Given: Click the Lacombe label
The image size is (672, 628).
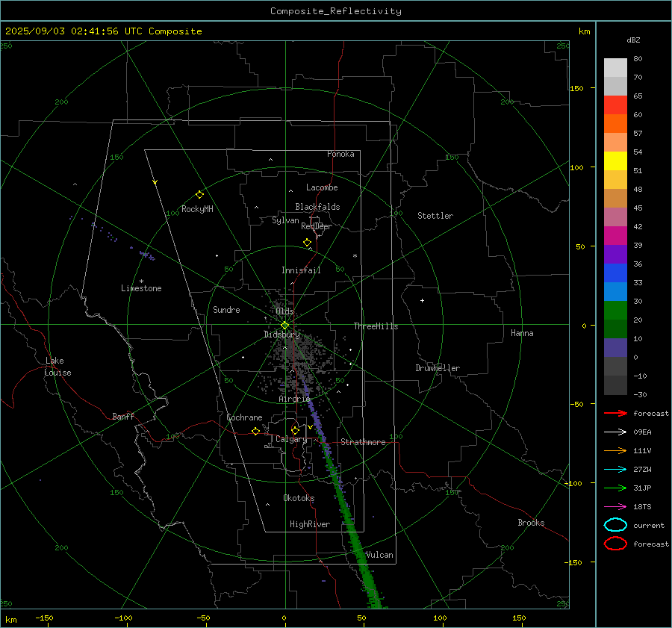Looking at the screenshot, I should [x=322, y=187].
